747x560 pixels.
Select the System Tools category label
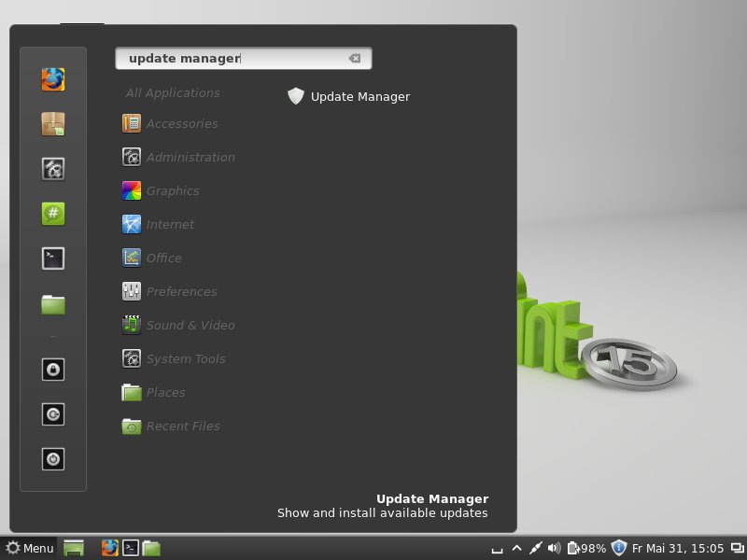186,359
